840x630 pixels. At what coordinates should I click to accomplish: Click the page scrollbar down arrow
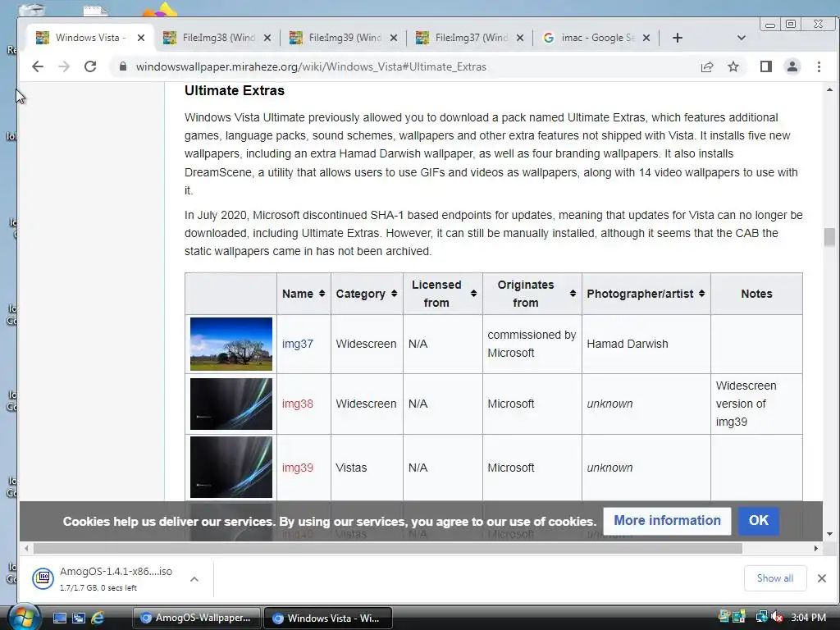pos(829,533)
